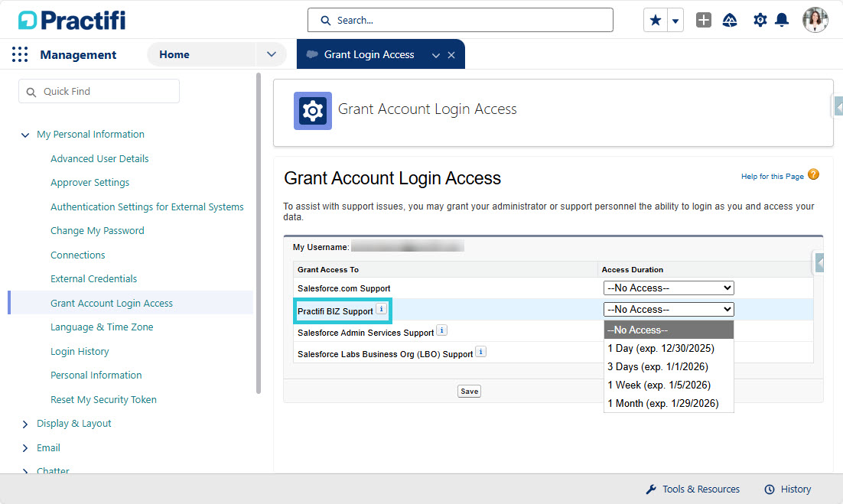Click the orange help question mark icon
This screenshot has height=504, width=843.
coord(813,174)
